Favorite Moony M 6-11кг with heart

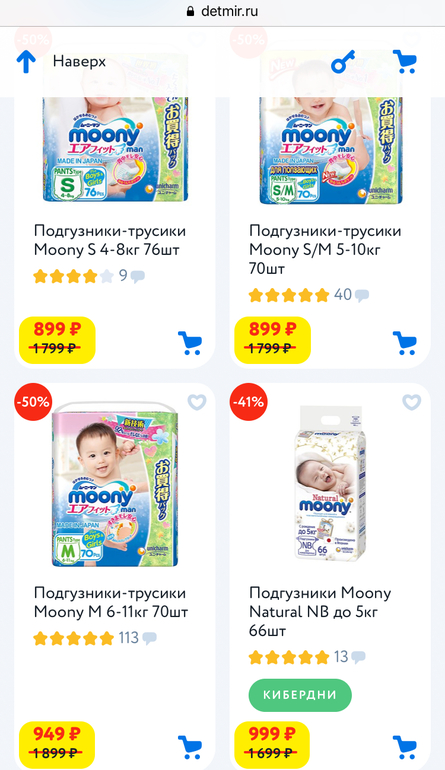[x=197, y=402]
